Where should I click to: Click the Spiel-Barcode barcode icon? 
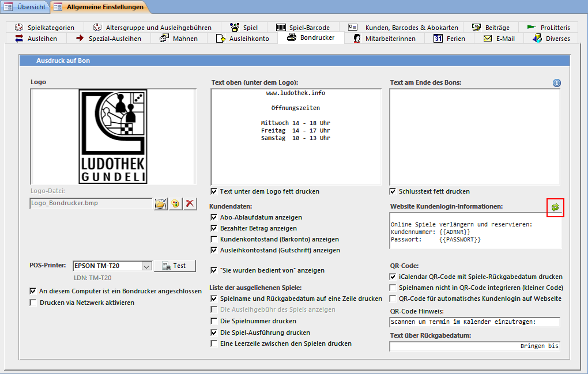(281, 27)
